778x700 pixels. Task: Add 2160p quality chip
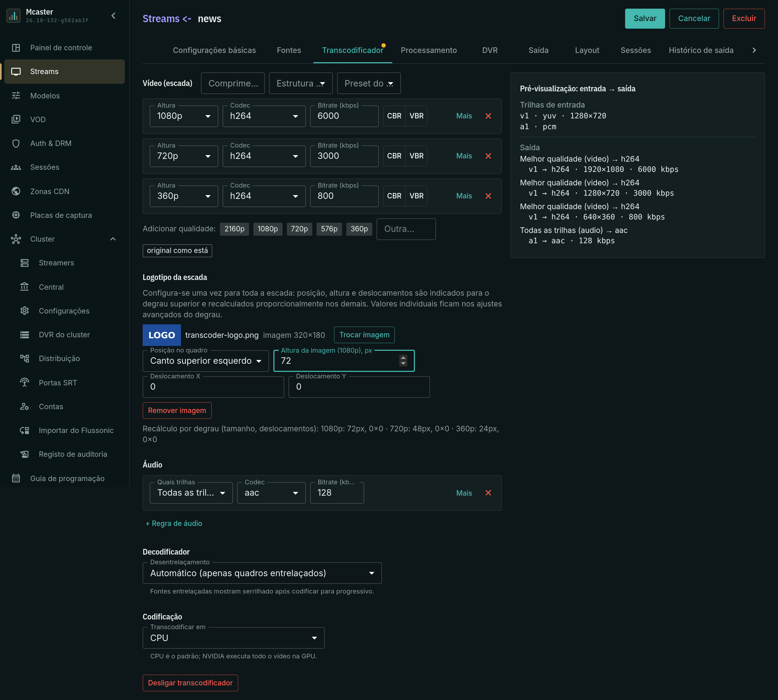(x=234, y=229)
